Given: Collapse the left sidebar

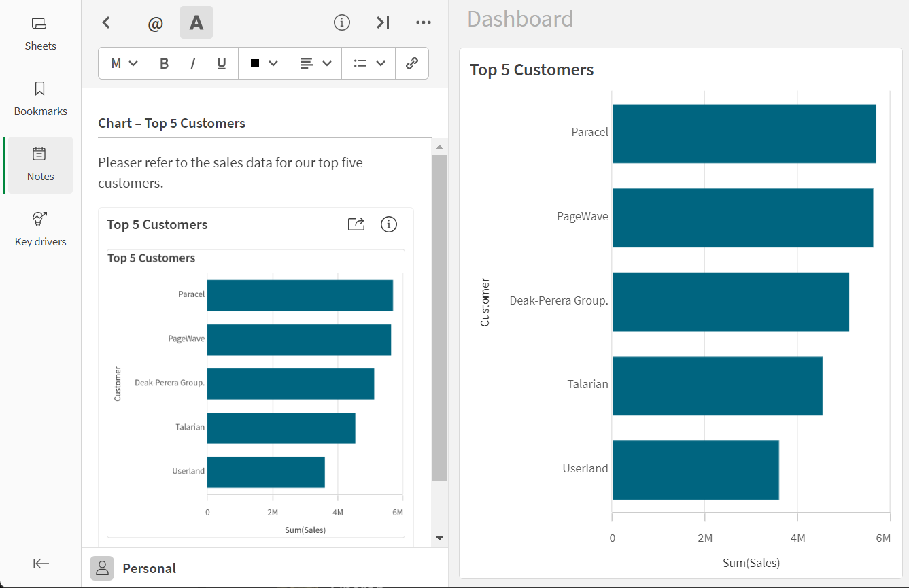Looking at the screenshot, I should (41, 563).
